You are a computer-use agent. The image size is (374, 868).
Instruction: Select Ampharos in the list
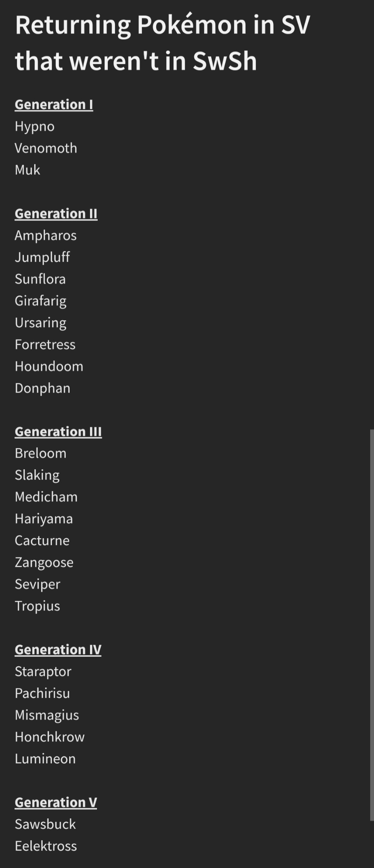[46, 236]
